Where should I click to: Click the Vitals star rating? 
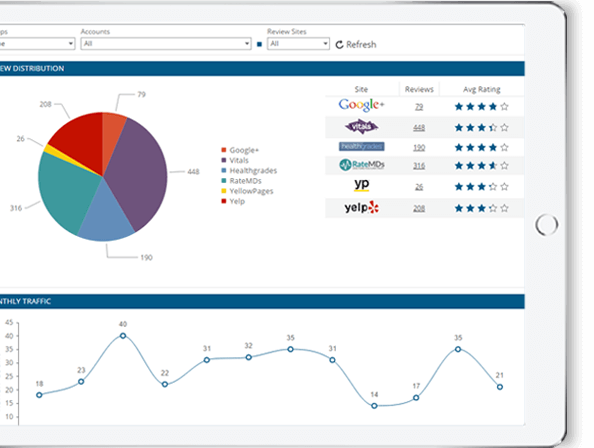click(481, 128)
